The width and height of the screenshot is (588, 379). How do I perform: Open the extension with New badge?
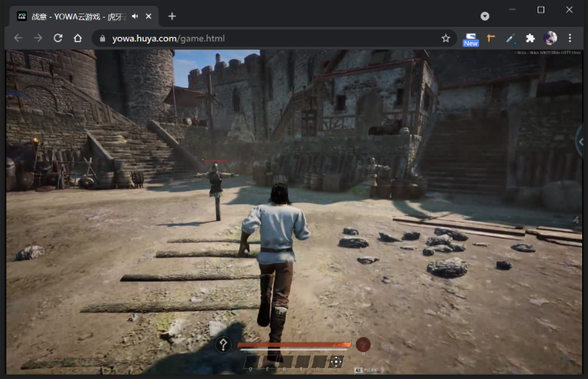point(470,39)
